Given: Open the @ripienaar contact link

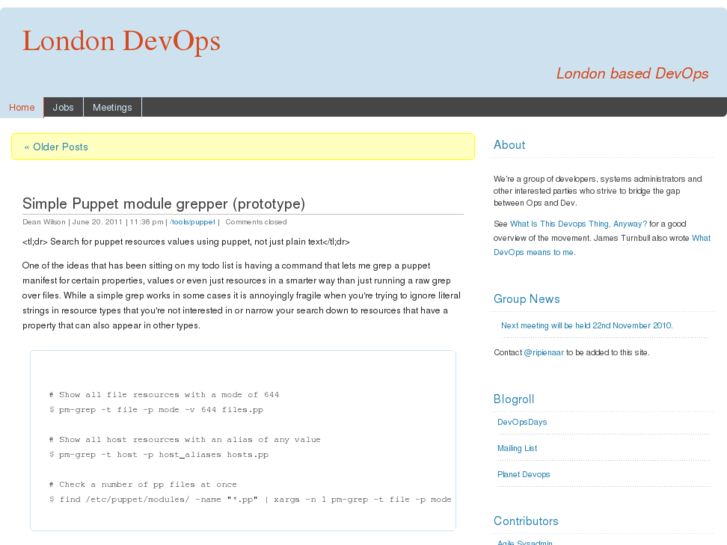Looking at the screenshot, I should (543, 353).
